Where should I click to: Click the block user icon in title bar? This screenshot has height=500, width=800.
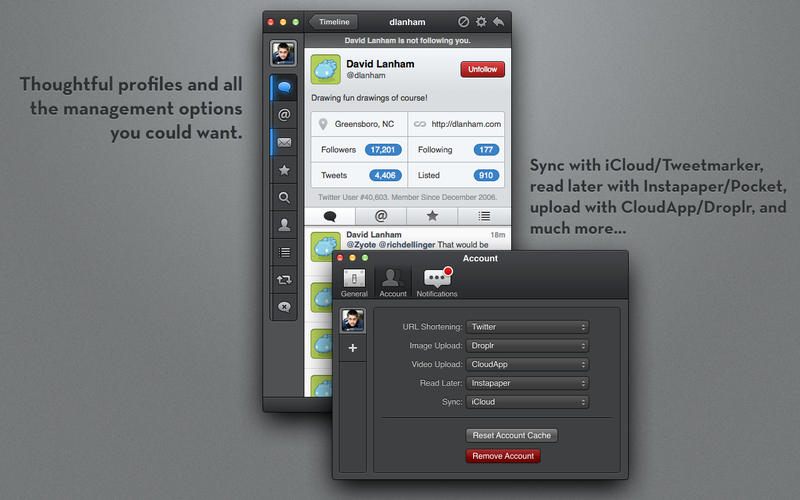point(463,21)
